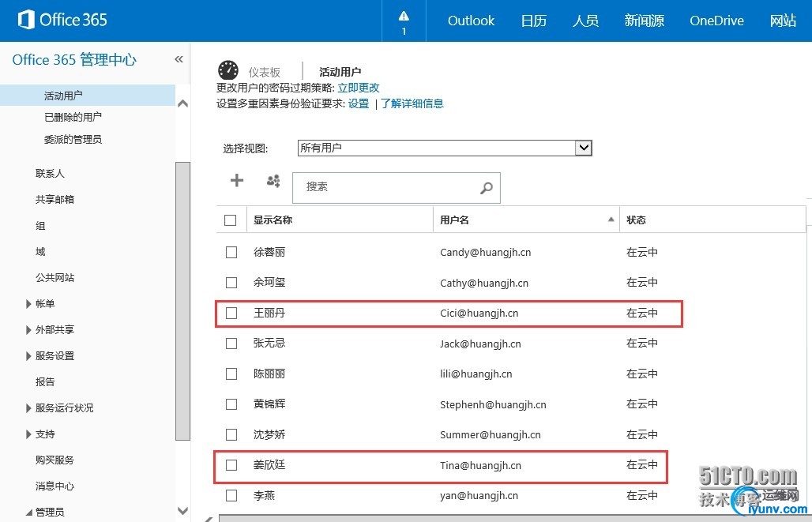
Task: Open 公共网站 in the sidebar
Action: point(55,277)
